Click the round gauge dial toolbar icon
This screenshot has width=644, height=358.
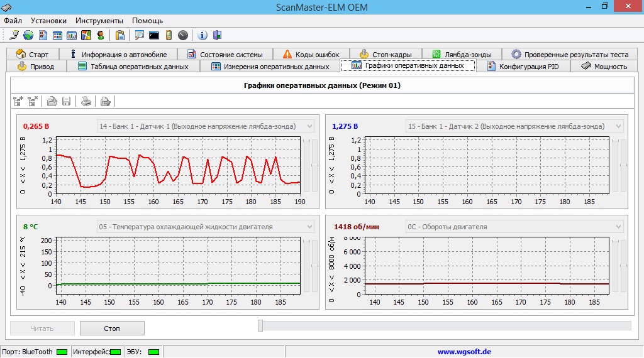[183, 35]
